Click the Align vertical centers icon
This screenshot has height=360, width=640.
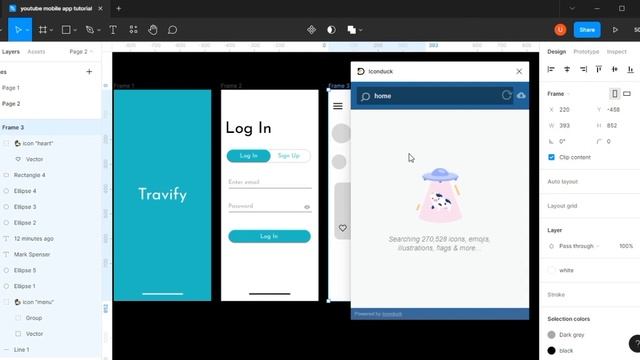615,69
